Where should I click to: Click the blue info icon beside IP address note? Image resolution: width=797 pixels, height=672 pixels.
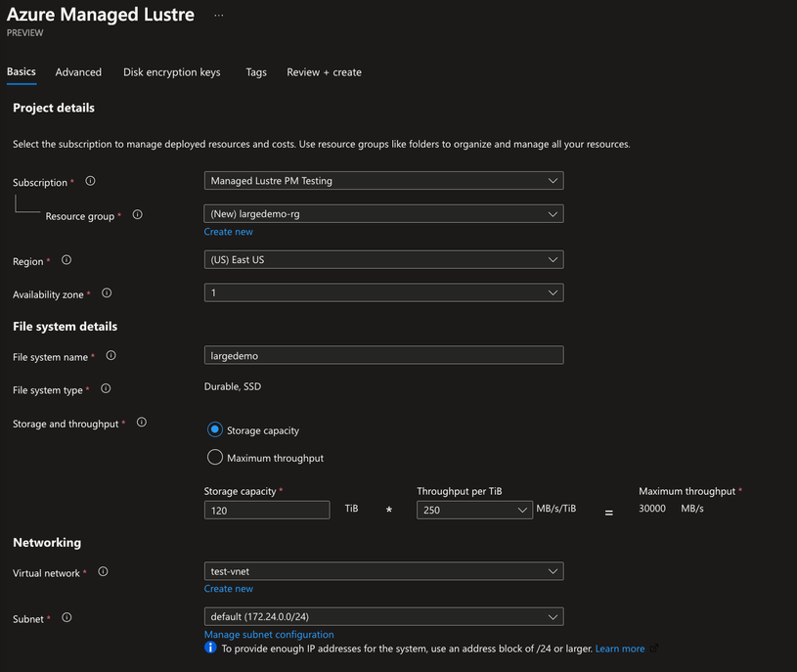(x=210, y=648)
